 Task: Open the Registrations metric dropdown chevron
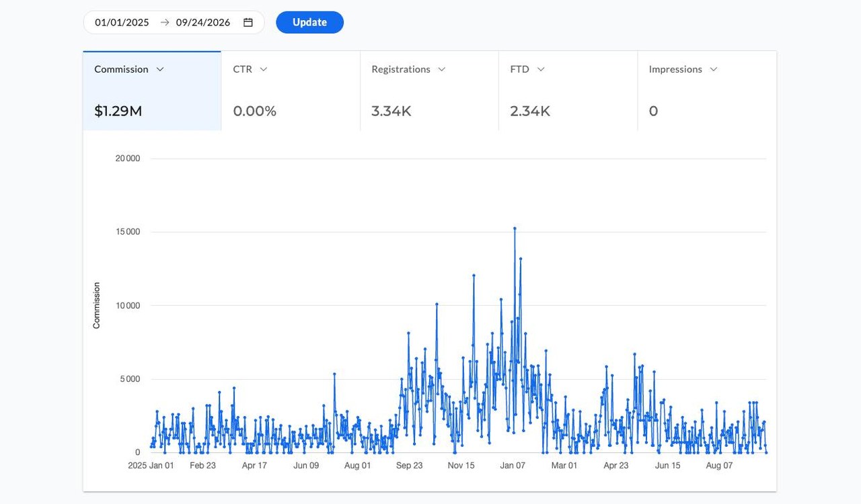442,69
